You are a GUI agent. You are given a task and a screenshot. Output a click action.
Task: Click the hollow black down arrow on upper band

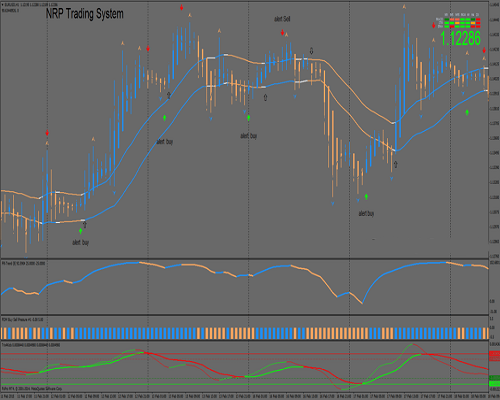click(x=311, y=51)
